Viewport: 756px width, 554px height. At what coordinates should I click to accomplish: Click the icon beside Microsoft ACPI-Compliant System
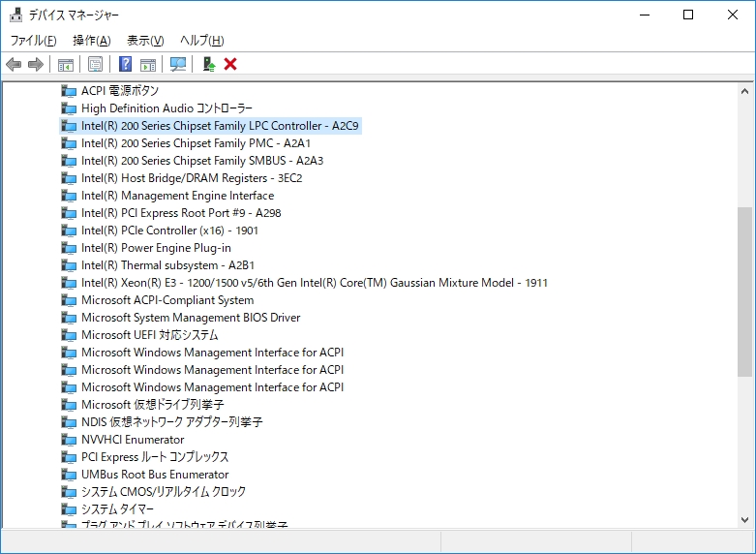click(69, 299)
